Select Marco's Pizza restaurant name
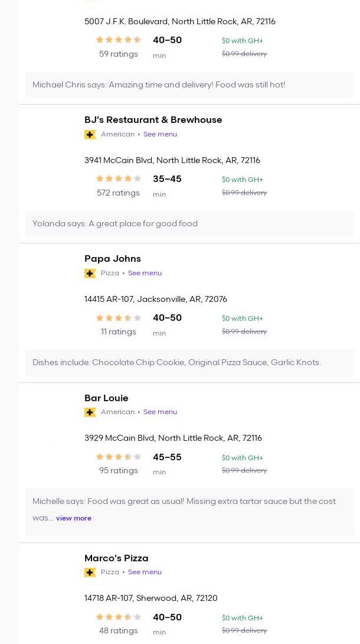 point(116,558)
